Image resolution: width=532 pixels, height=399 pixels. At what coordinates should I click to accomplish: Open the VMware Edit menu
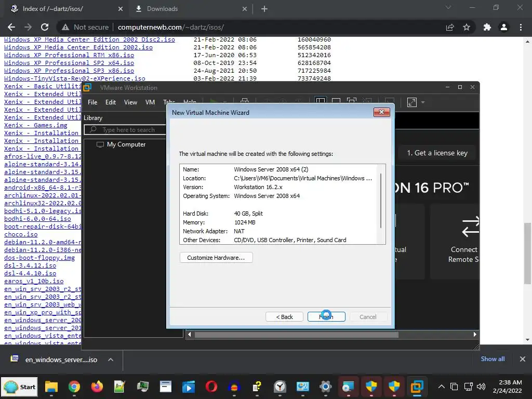click(110, 102)
